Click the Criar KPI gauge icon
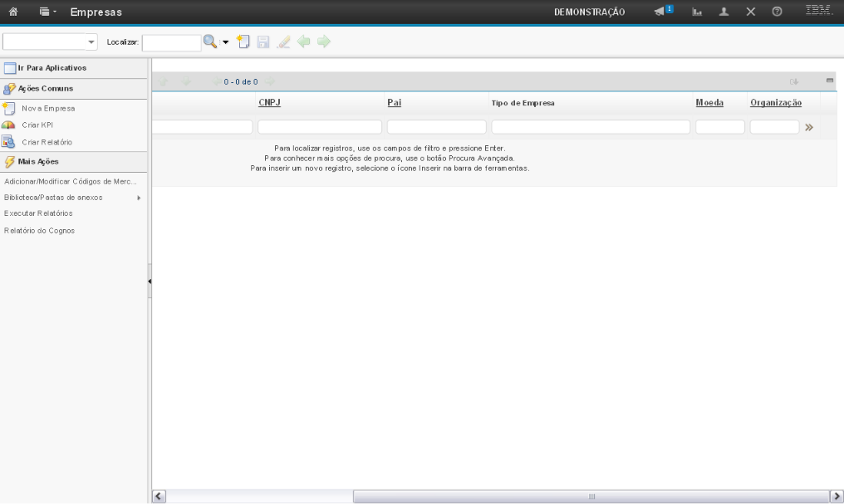The height and width of the screenshot is (504, 844). 9,125
